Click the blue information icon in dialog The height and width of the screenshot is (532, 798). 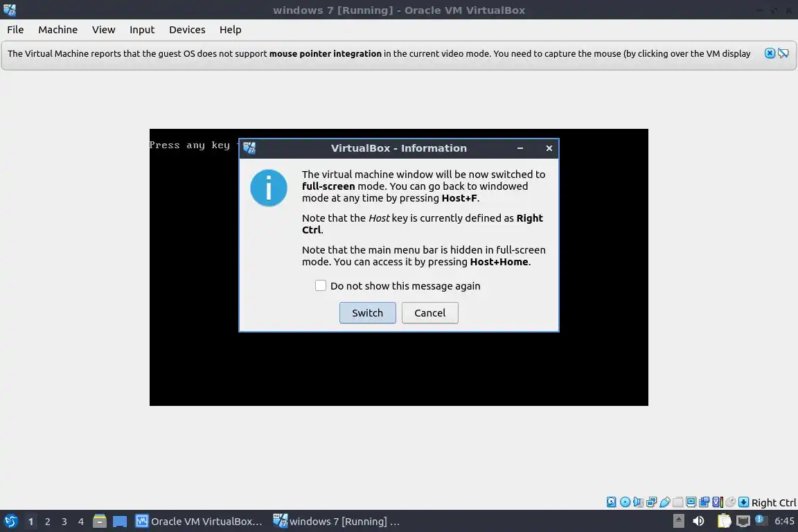[x=269, y=188]
